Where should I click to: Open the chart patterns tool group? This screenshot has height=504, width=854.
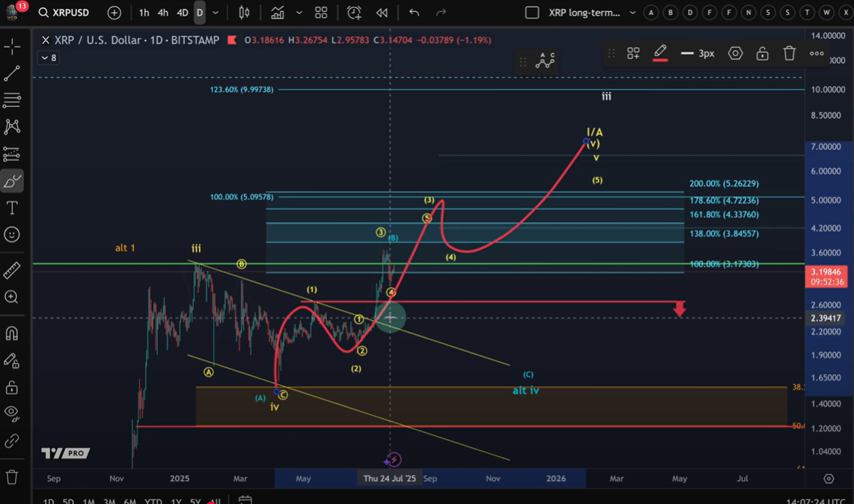point(12,127)
